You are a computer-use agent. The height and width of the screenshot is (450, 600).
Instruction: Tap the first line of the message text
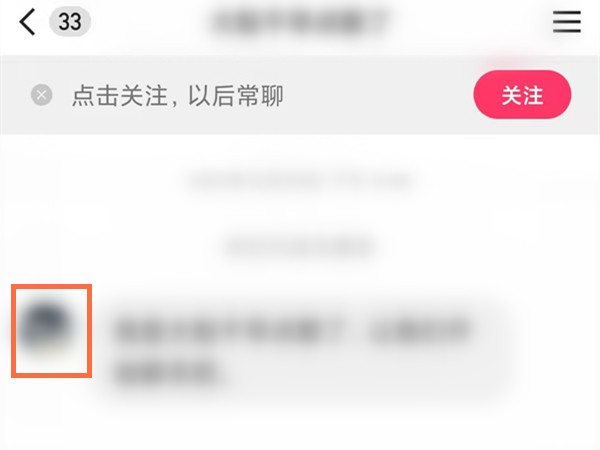click(292, 330)
